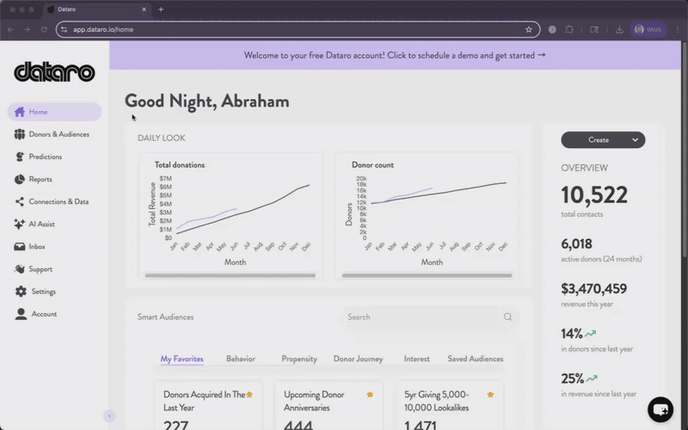Click the Dataro logo
The image size is (688, 430).
point(54,72)
